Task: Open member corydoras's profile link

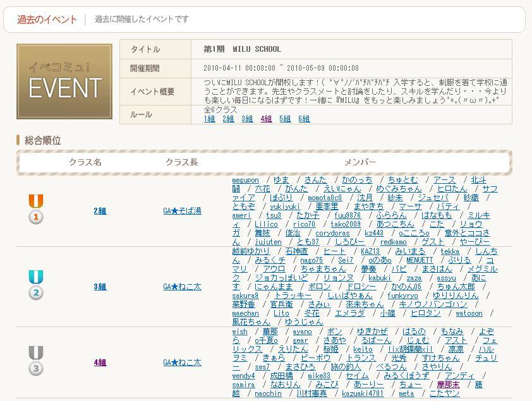Action: tap(332, 233)
